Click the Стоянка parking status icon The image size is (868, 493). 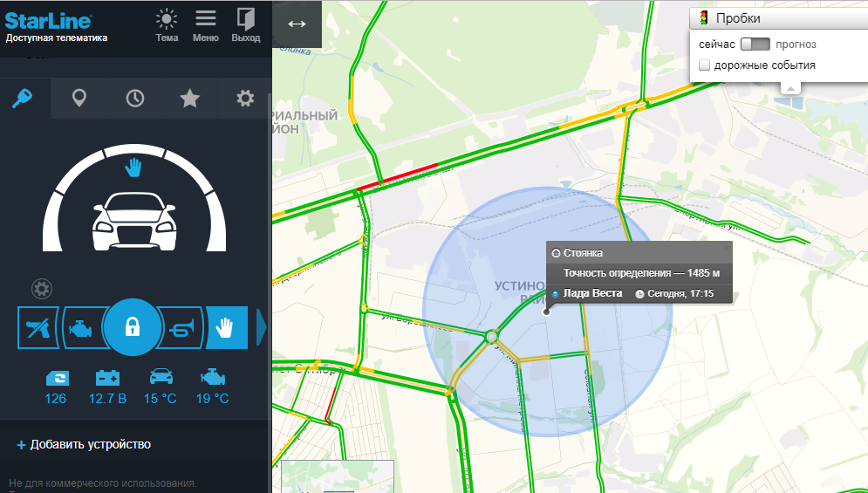(x=556, y=253)
